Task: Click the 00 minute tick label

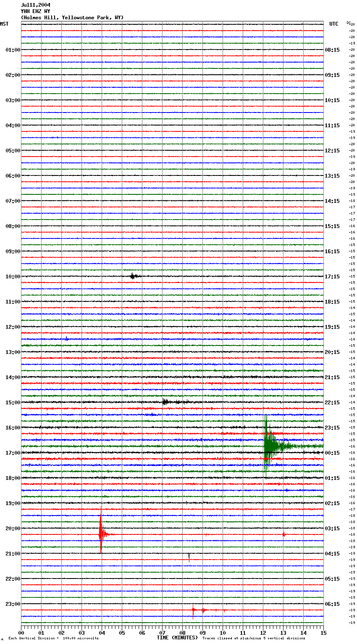Action: (21, 633)
